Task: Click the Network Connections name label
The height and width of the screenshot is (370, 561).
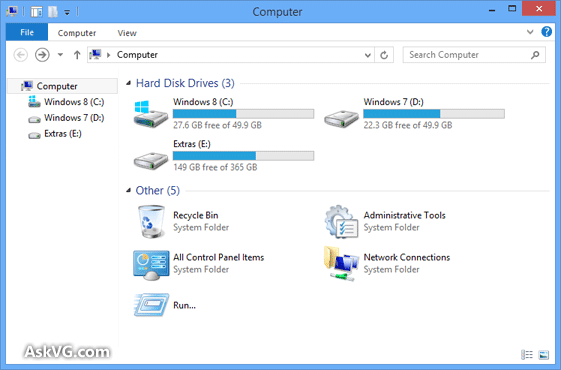Action: (407, 257)
